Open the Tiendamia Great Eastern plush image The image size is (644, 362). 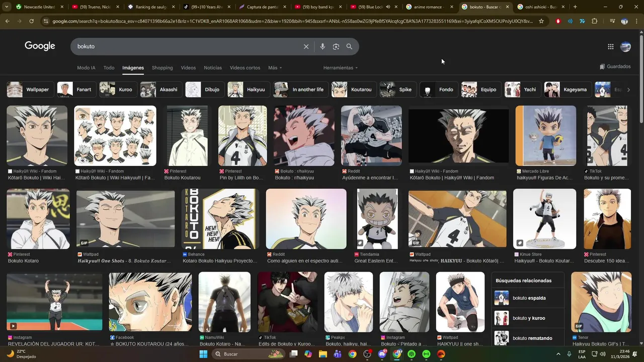point(377,219)
